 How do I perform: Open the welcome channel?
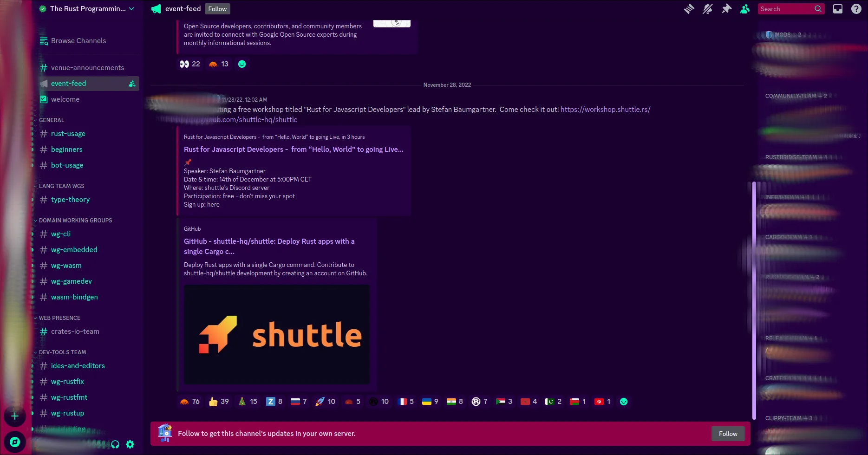pyautogui.click(x=87, y=99)
